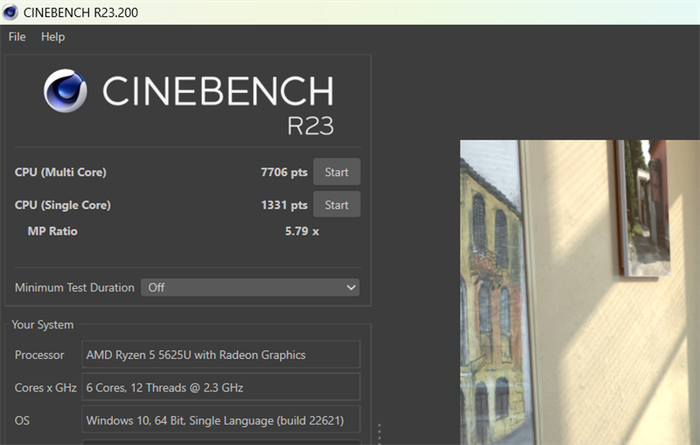700x445 pixels.
Task: Click the Cores x GHz field
Action: point(220,387)
